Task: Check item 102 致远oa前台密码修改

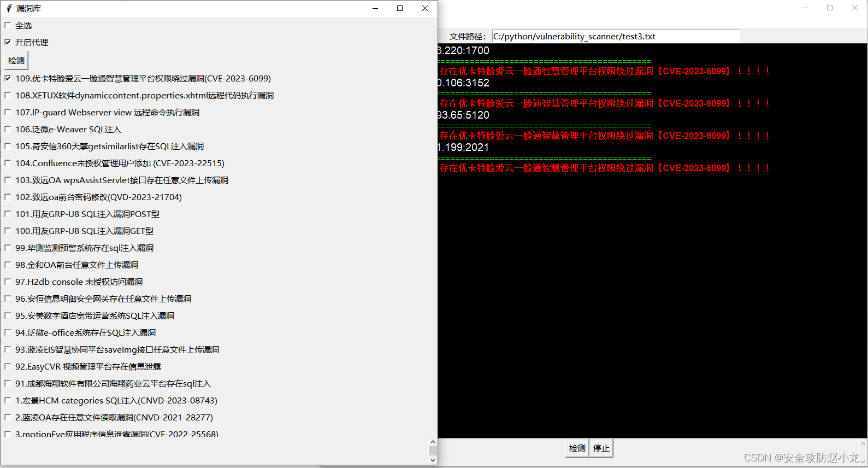Action: (x=8, y=197)
